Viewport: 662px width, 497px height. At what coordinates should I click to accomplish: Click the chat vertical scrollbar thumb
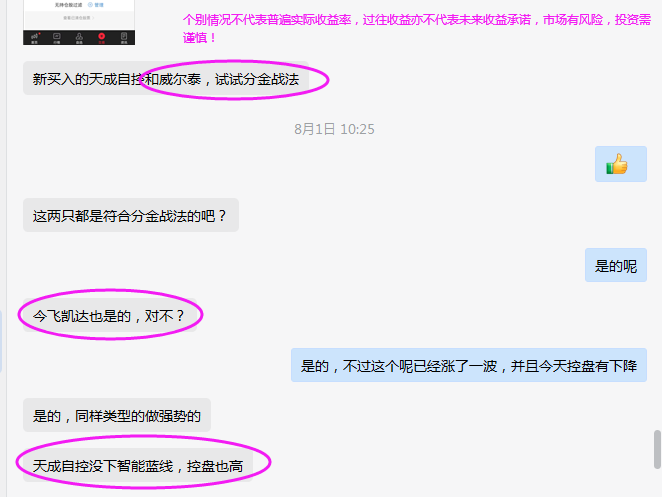[x=657, y=449]
